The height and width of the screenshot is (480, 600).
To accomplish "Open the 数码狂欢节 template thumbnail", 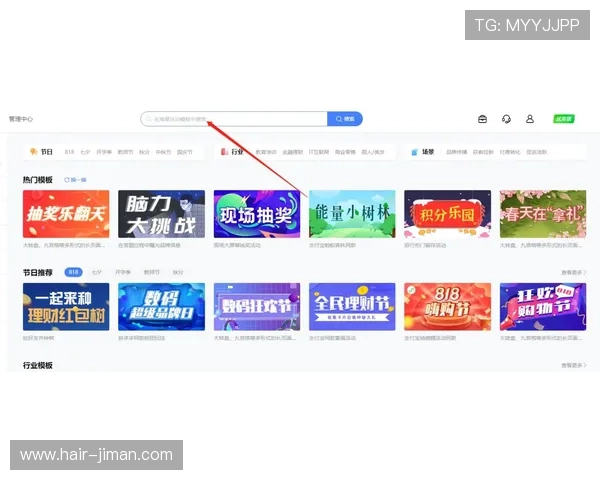I will click(257, 307).
